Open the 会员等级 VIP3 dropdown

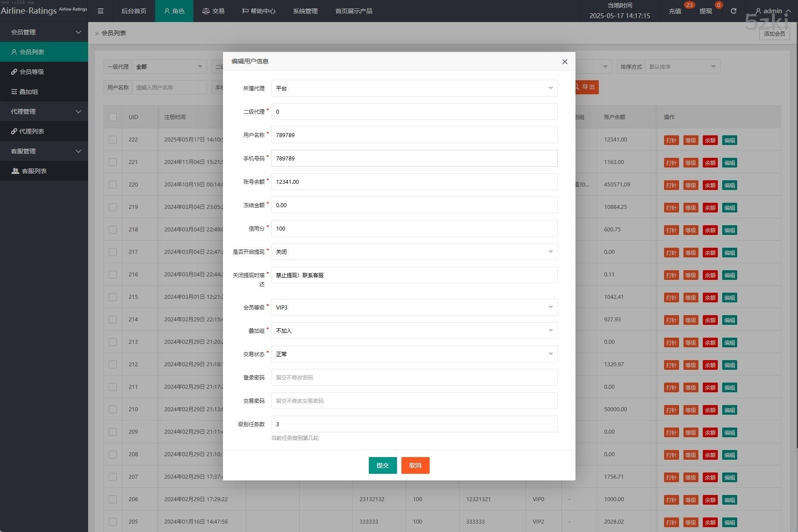click(x=414, y=307)
